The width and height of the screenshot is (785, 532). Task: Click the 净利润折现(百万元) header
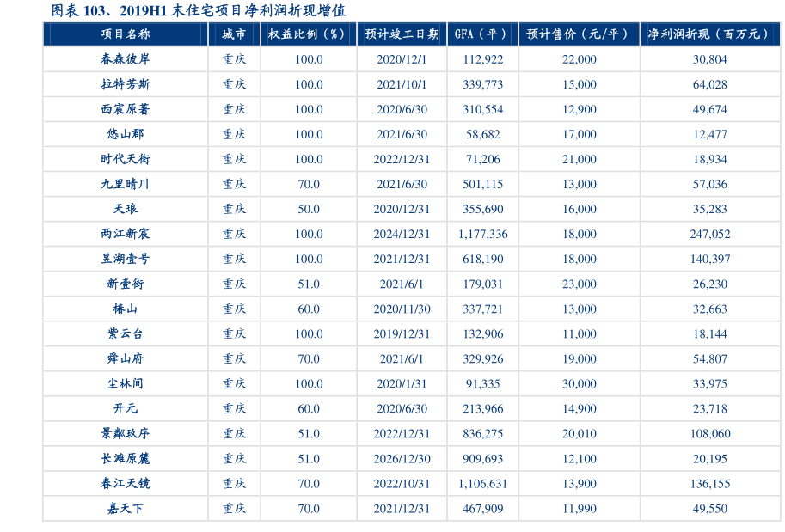(709, 34)
